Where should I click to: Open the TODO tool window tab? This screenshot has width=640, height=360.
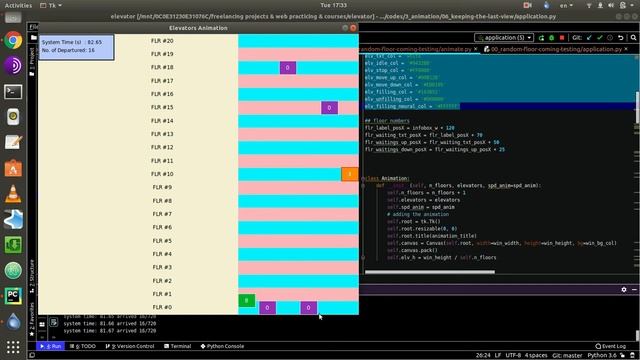(x=82, y=346)
